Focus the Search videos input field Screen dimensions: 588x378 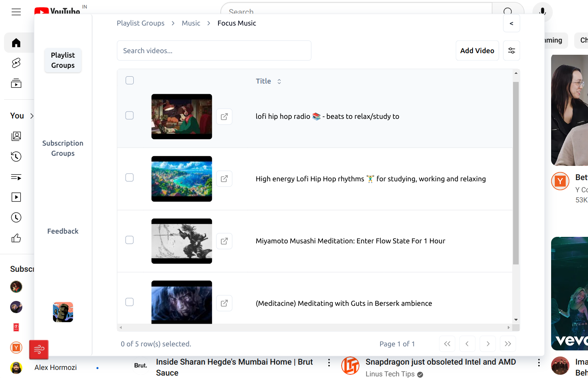214,51
